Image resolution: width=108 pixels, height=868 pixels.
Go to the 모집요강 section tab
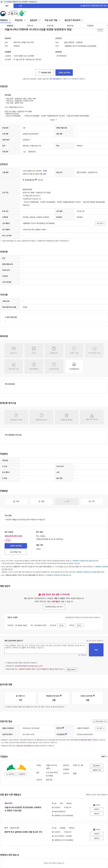[10, 26]
